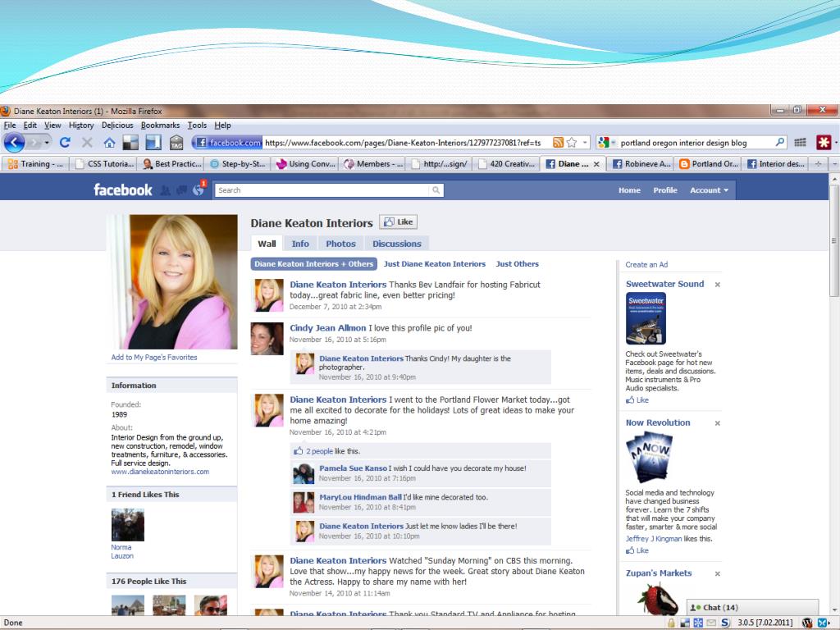Open the www.dianekeatoninteriors.com link
The width and height of the screenshot is (840, 630).
tap(160, 472)
